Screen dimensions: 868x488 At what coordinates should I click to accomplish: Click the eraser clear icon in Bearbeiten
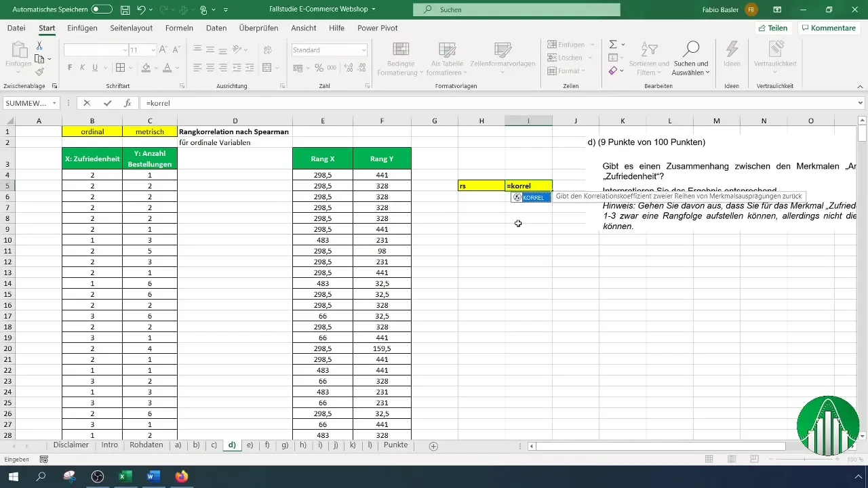tap(613, 70)
